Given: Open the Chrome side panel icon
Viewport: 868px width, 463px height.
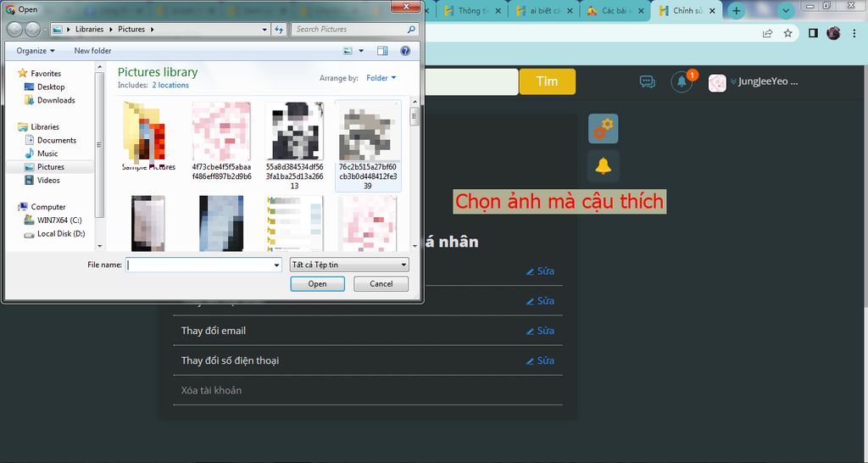Looking at the screenshot, I should (813, 33).
